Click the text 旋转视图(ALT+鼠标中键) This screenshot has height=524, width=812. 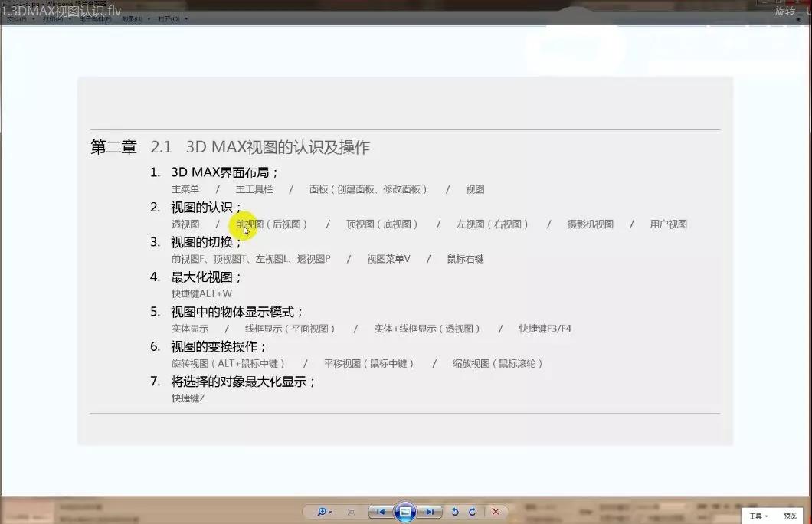click(x=228, y=363)
